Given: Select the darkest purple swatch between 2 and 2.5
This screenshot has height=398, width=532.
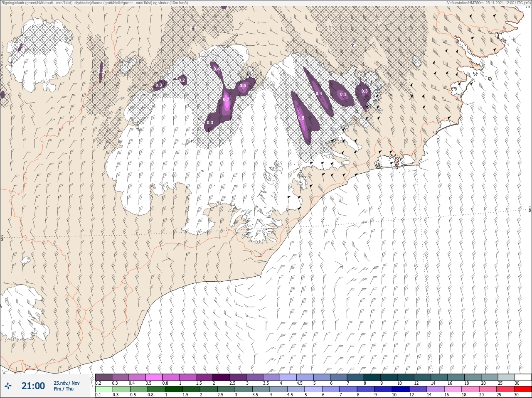Looking at the screenshot, I should (x=222, y=377).
